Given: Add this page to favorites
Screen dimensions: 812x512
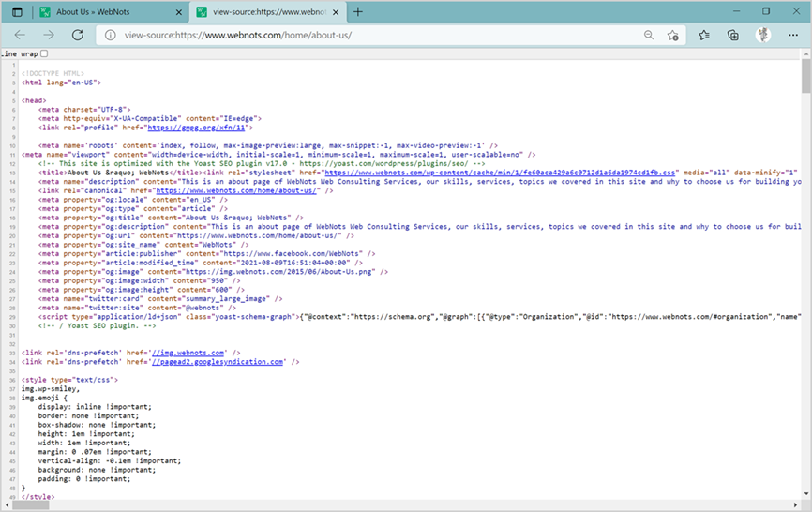Looking at the screenshot, I should click(x=672, y=35).
